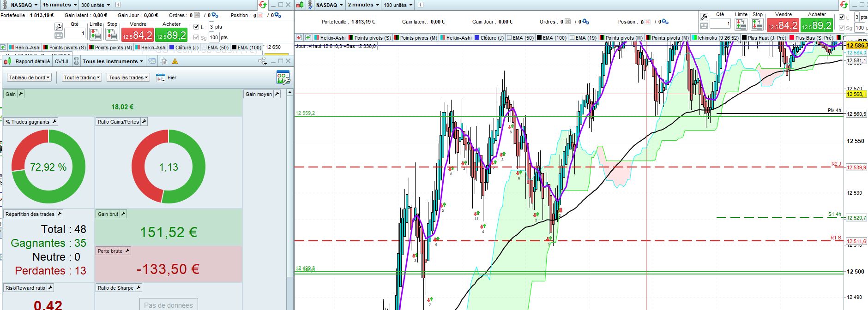Open wrench order settings in 15-minute window
Viewport: 868px width, 310px height.
59,27
